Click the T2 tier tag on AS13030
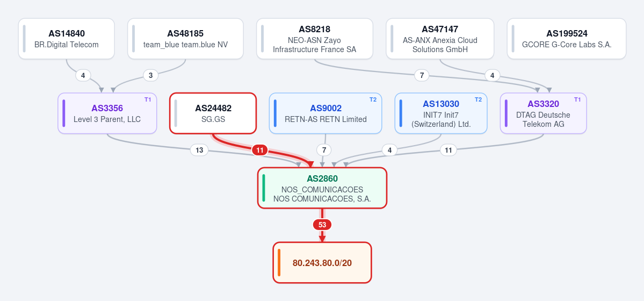 478,99
